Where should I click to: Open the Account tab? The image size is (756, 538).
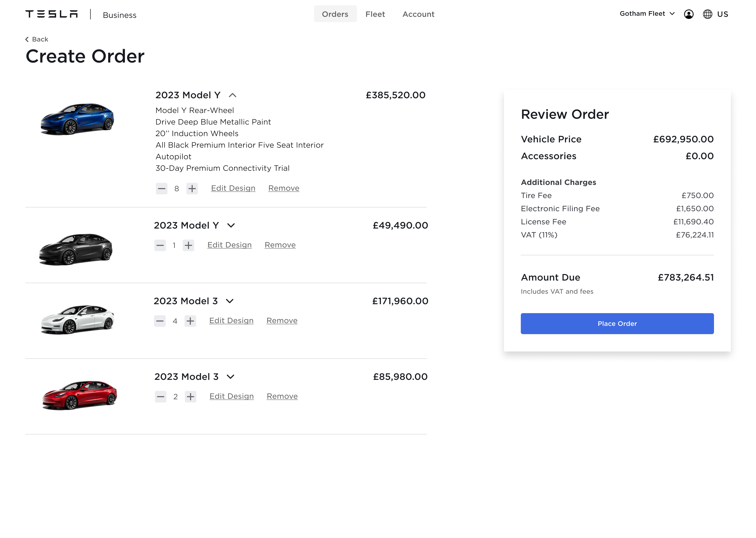418,14
